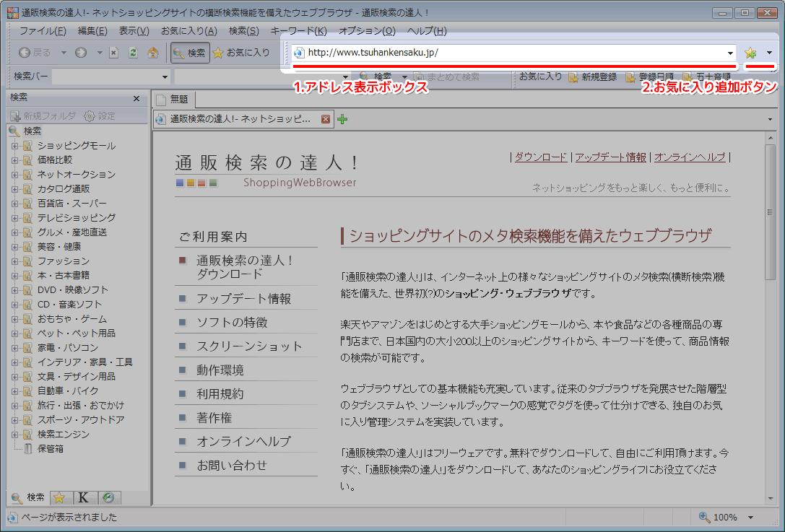785x532 pixels.
Task: Open the 編集(E) menu
Action: pos(92,31)
